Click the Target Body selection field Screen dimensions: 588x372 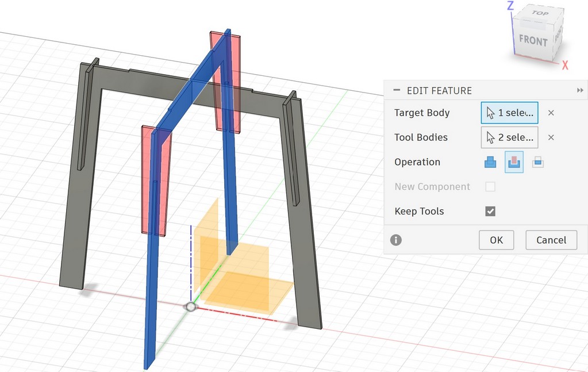[x=510, y=113]
